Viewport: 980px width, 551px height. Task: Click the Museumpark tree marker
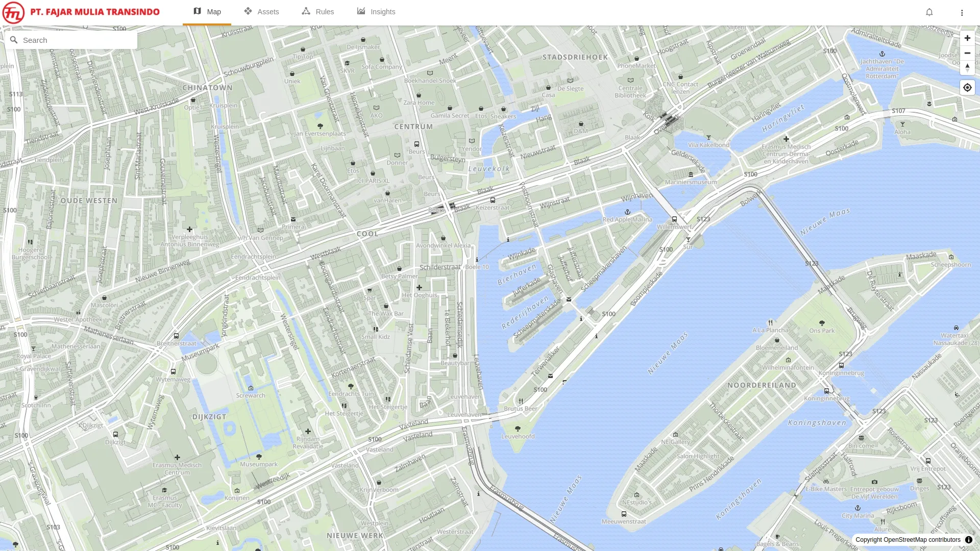coord(259,457)
